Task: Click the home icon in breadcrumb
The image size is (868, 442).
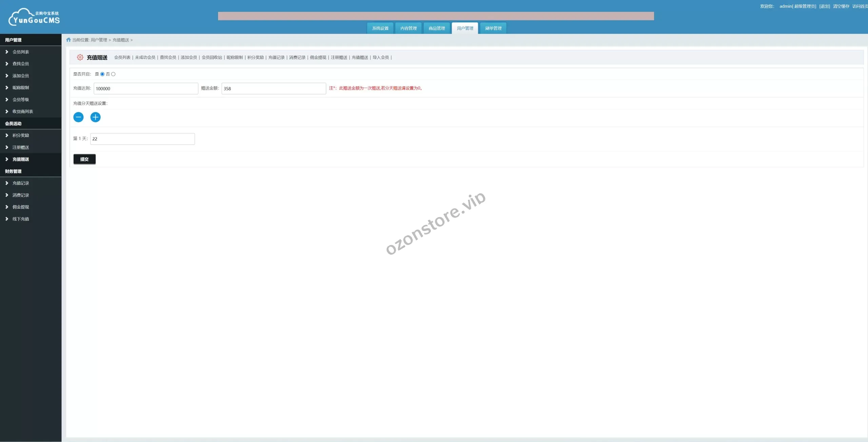Action: (x=68, y=40)
